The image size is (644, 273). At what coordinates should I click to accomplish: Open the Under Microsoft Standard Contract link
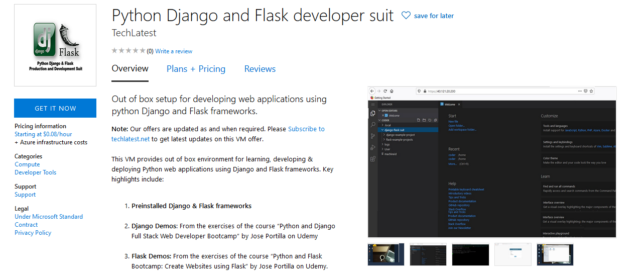pyautogui.click(x=49, y=221)
